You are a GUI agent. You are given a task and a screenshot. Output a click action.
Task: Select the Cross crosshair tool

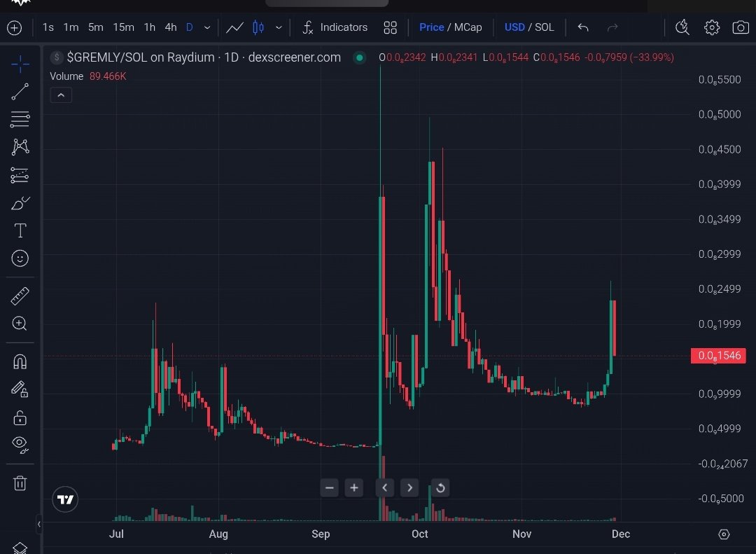pos(20,63)
